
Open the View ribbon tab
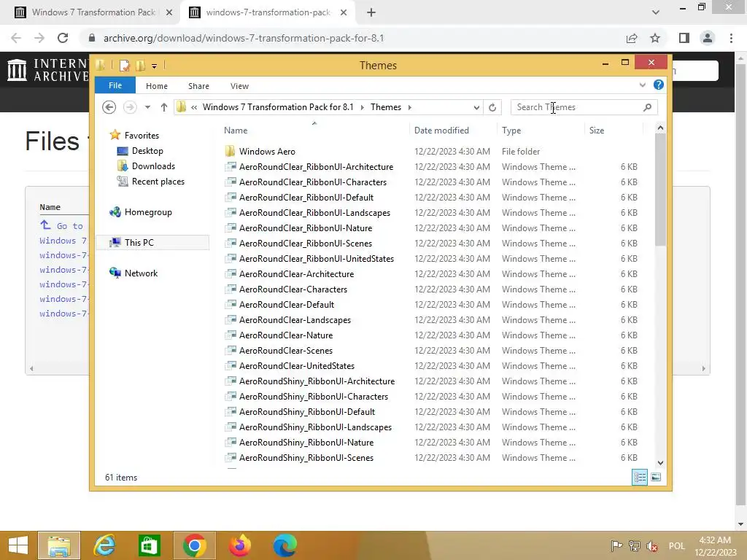[x=239, y=86]
